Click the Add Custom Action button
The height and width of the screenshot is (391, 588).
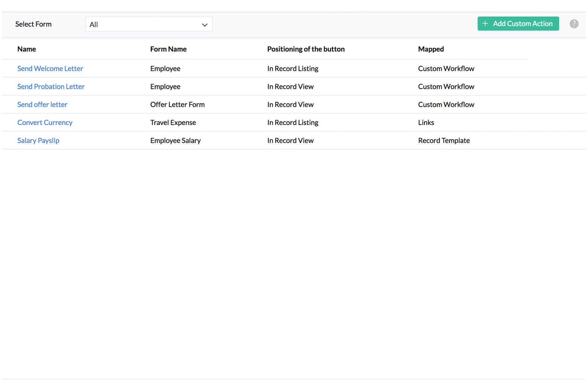point(518,23)
